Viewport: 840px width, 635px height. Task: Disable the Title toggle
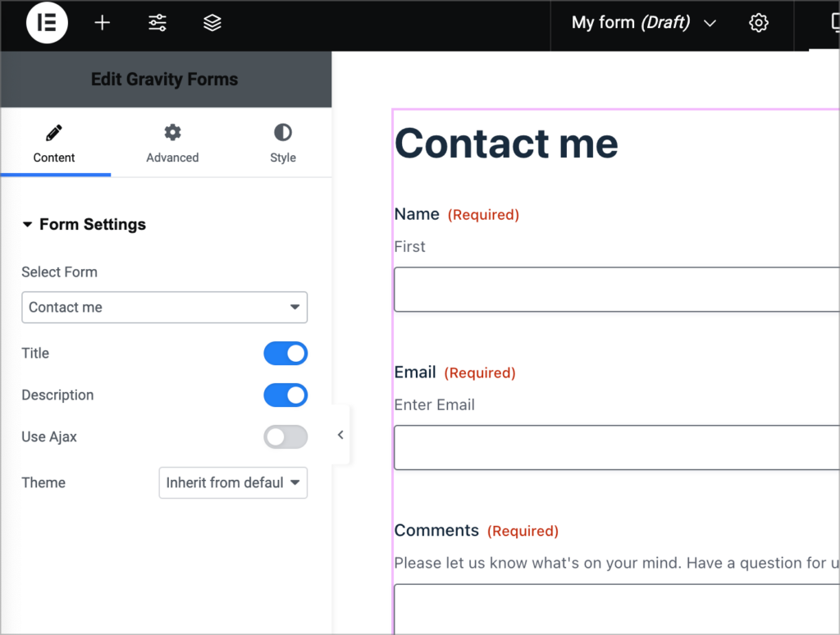pyautogui.click(x=285, y=354)
